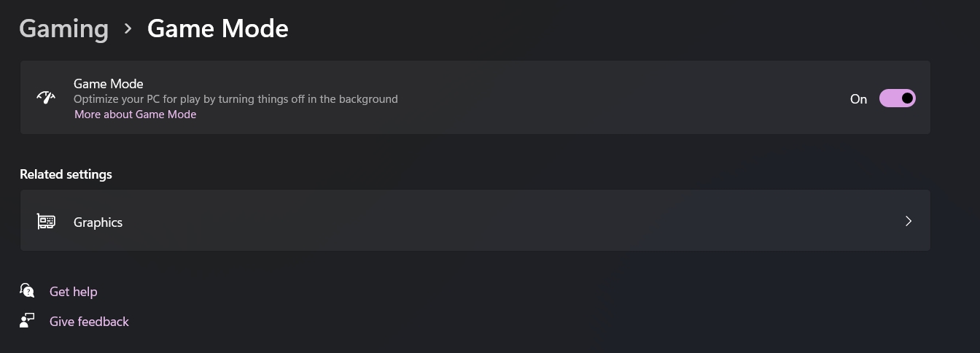The width and height of the screenshot is (980, 353).
Task: Go back to the Gaming breadcrumb
Action: [63, 28]
